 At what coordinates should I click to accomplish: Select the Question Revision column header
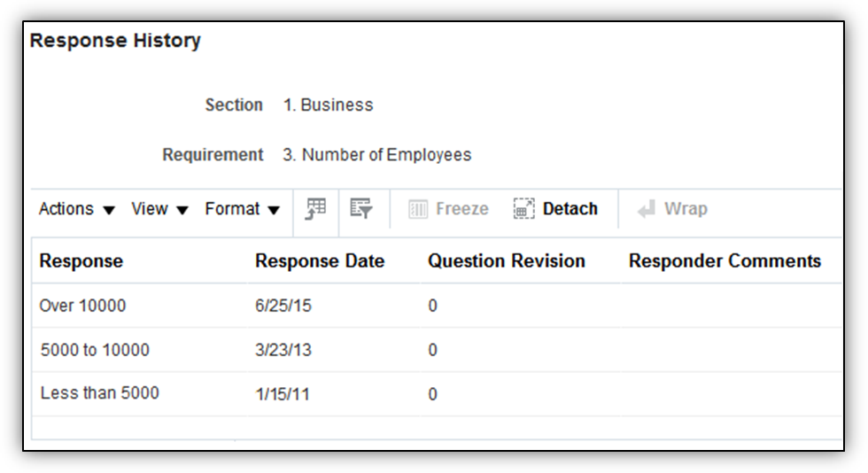point(507,261)
